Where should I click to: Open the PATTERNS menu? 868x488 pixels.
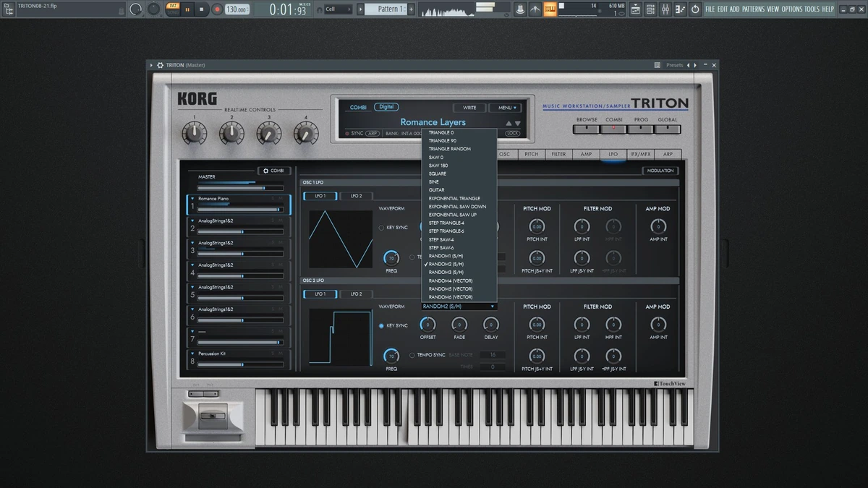pyautogui.click(x=753, y=9)
